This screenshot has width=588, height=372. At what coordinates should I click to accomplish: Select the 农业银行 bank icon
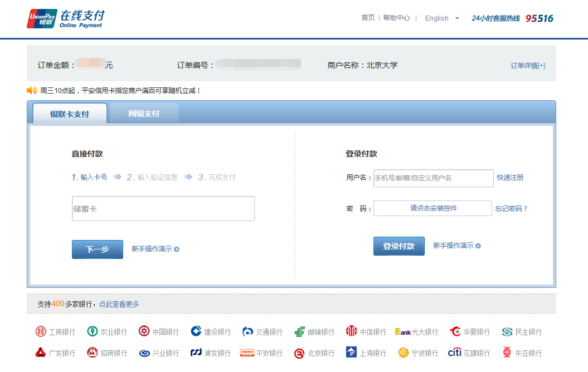(x=93, y=332)
